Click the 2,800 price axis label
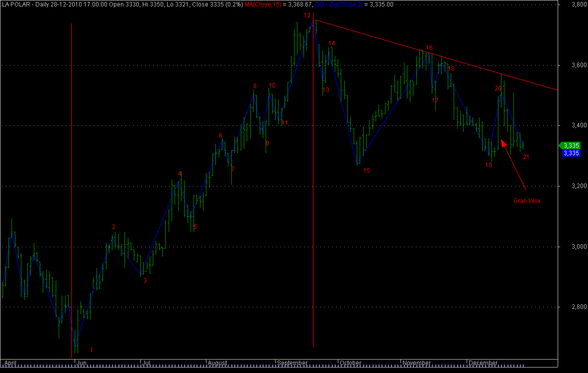Image resolution: width=588 pixels, height=373 pixels. 579,307
